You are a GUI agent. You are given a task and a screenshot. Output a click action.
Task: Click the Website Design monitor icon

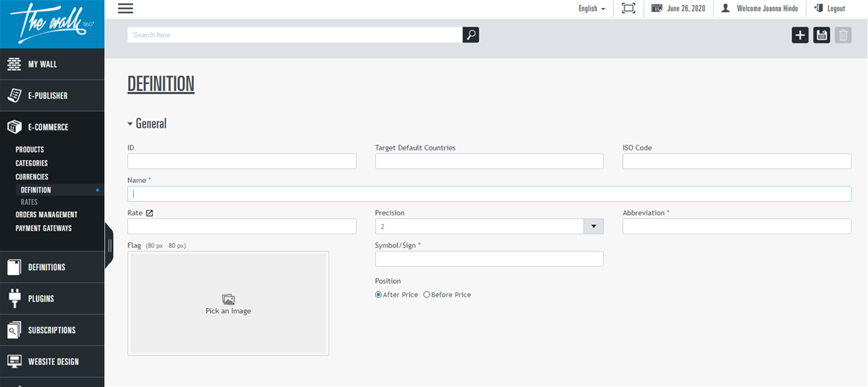pos(14,361)
